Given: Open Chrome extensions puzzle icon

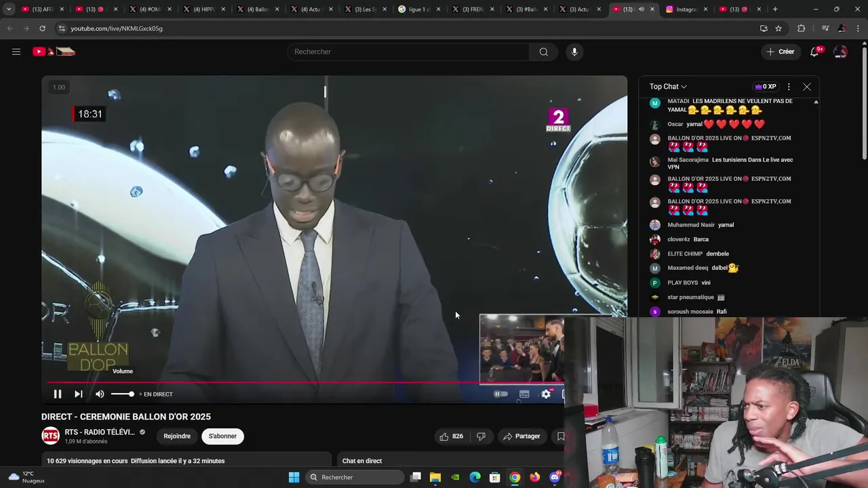Looking at the screenshot, I should click(x=802, y=28).
